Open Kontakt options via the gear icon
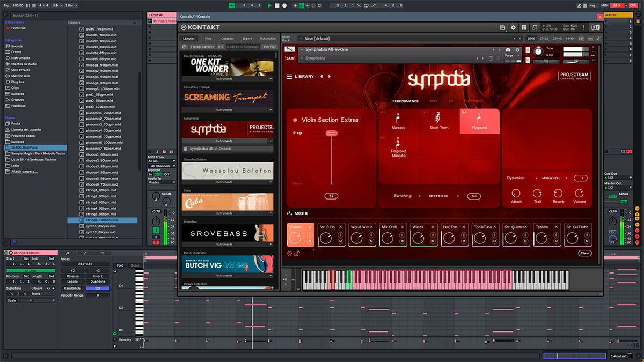Screen dimensions: 644x362 [513, 27]
